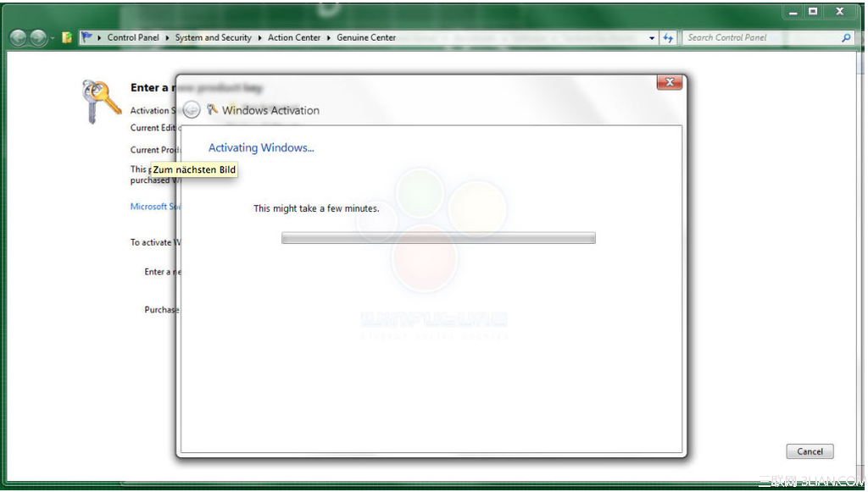Viewport: 868px width, 492px height.
Task: Click the activation progress bar
Action: [437, 238]
